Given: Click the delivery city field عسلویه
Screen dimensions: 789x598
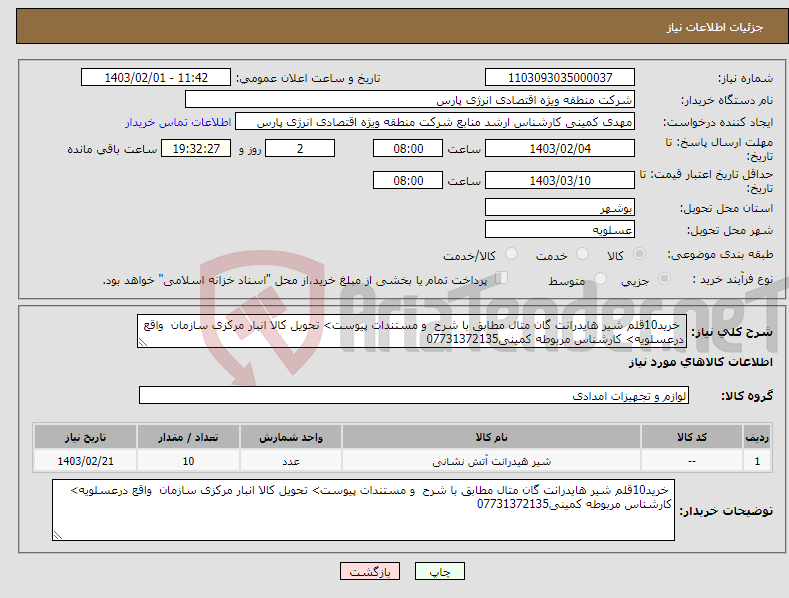Looking at the screenshot, I should [x=560, y=230].
